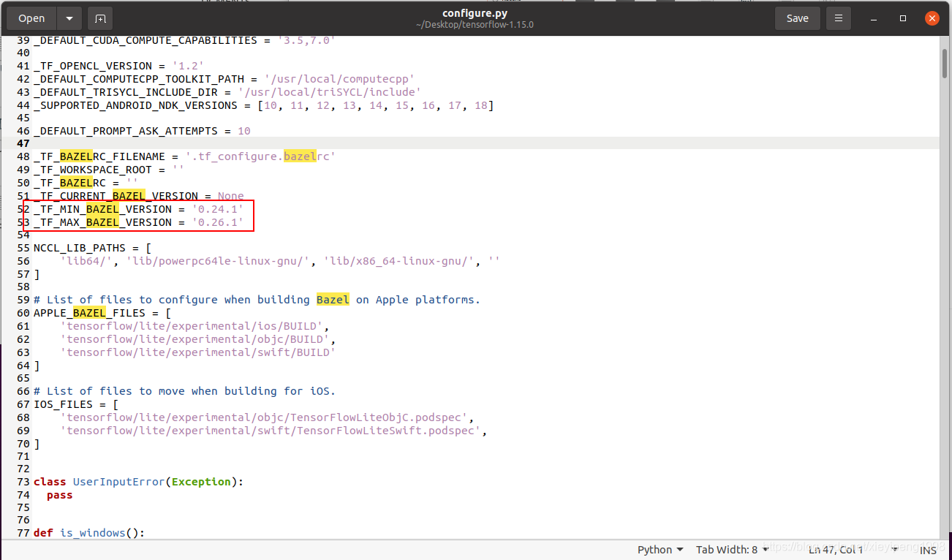
Task: Click the comment on line 66
Action: [184, 391]
